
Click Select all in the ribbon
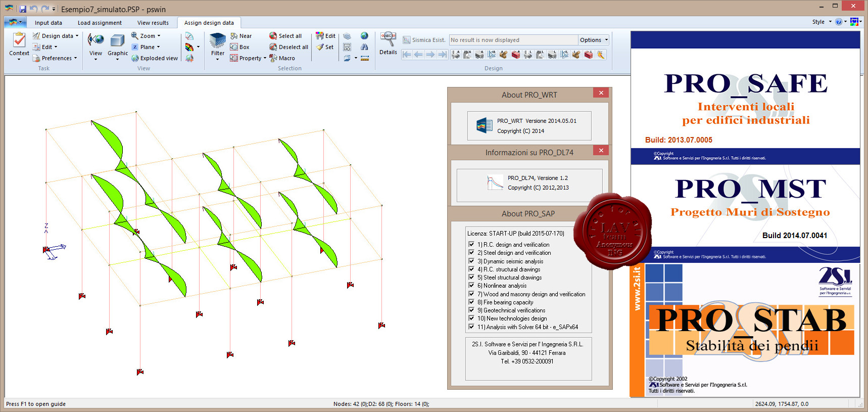(285, 36)
